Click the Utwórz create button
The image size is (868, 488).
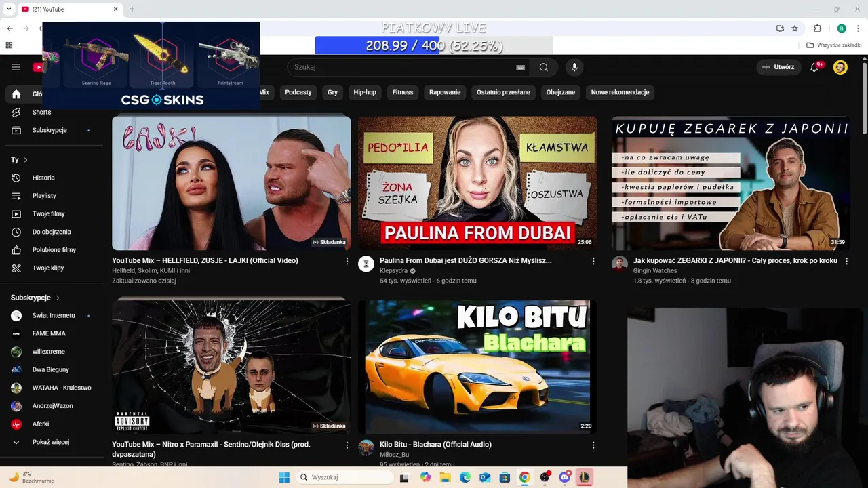778,67
